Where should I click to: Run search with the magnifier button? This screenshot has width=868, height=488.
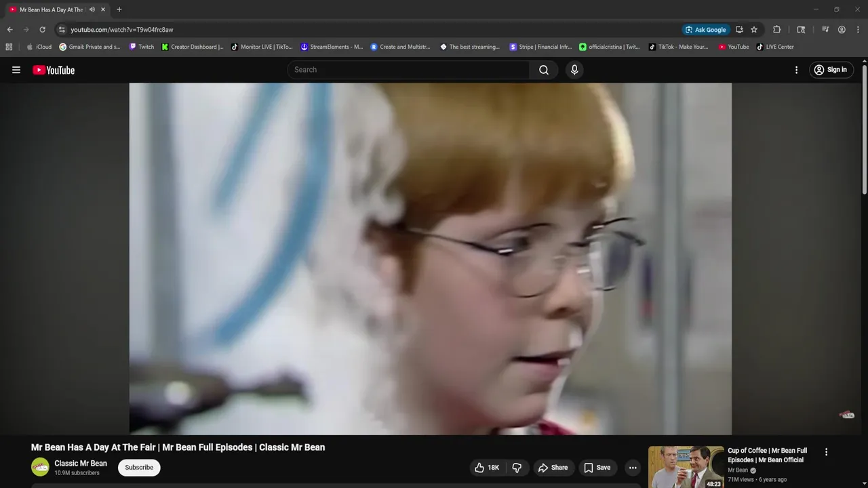[544, 70]
